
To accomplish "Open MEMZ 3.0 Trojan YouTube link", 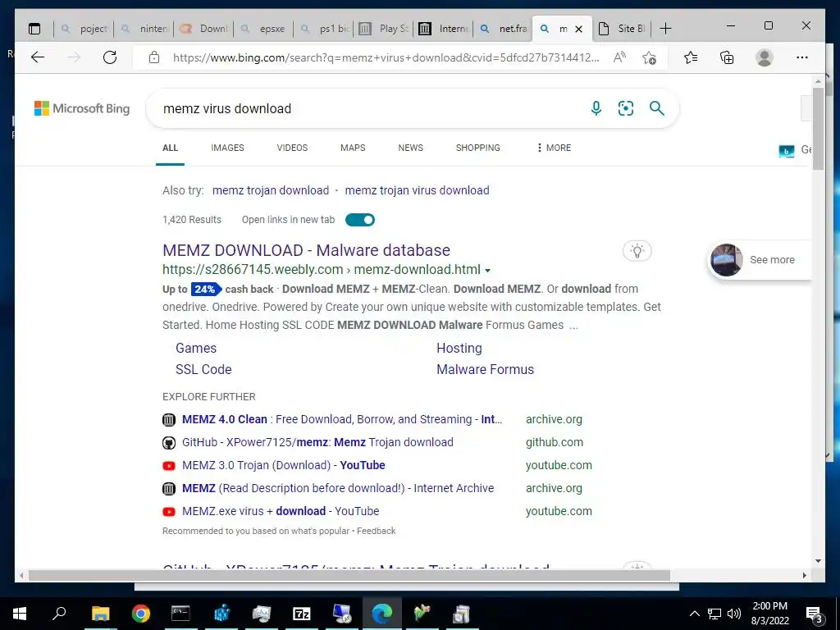I will coord(283,466).
